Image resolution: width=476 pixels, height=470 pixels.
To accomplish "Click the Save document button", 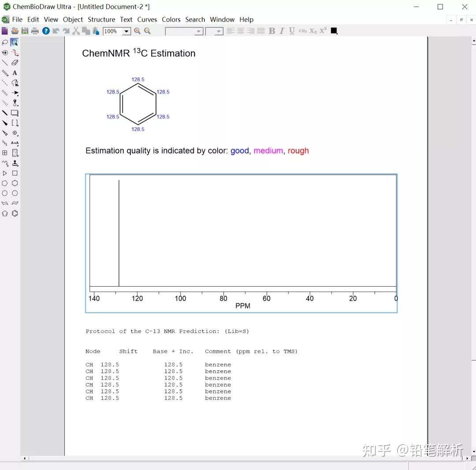I will (x=24, y=31).
